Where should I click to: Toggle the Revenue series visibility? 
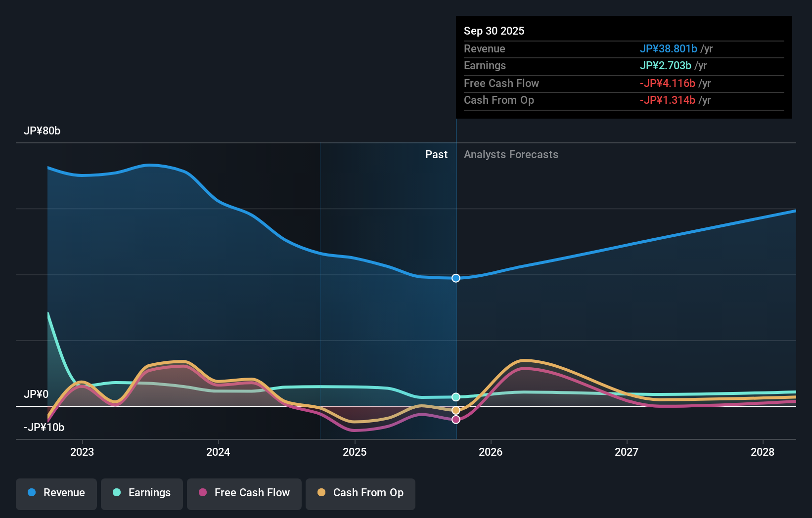tap(56, 493)
